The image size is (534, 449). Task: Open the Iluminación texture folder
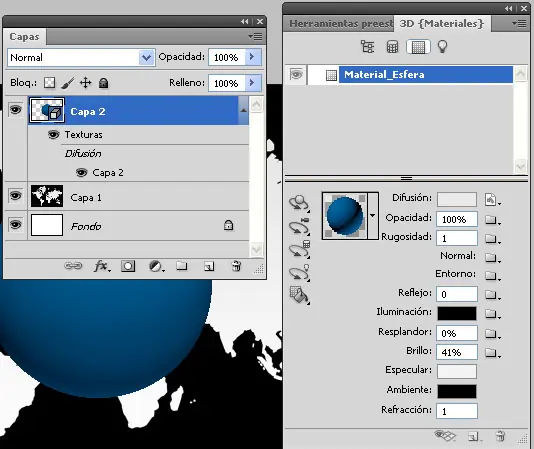(492, 313)
